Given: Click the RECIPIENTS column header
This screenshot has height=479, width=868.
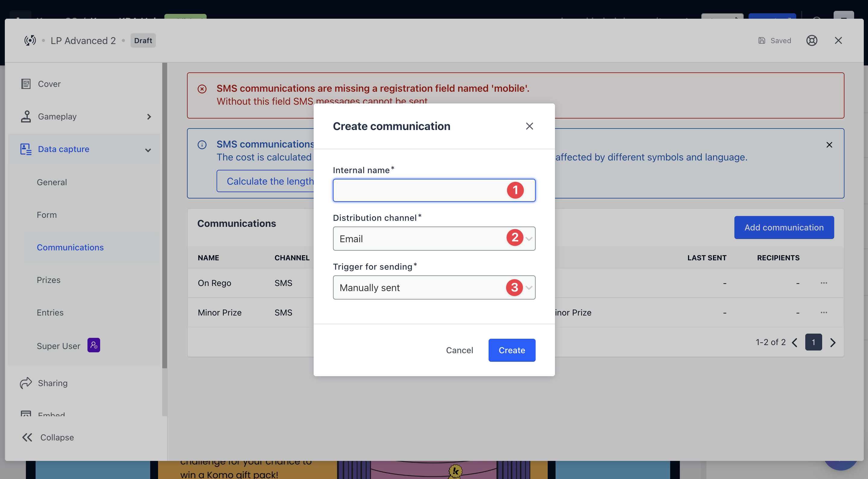Looking at the screenshot, I should coord(778,258).
